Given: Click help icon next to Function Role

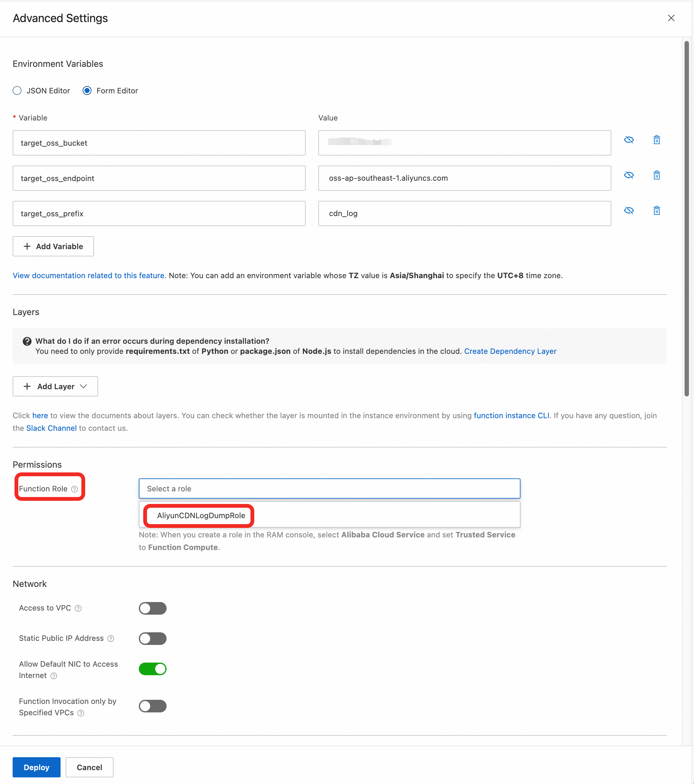Looking at the screenshot, I should pos(75,489).
